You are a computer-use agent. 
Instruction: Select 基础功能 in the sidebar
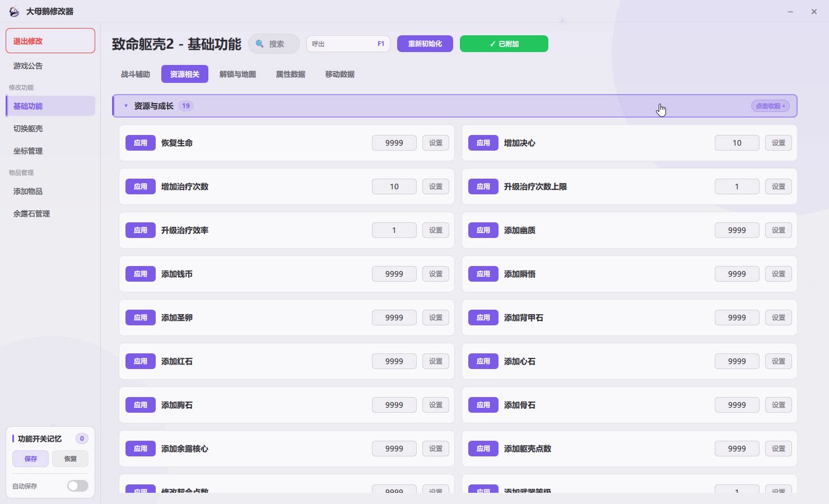[50, 106]
